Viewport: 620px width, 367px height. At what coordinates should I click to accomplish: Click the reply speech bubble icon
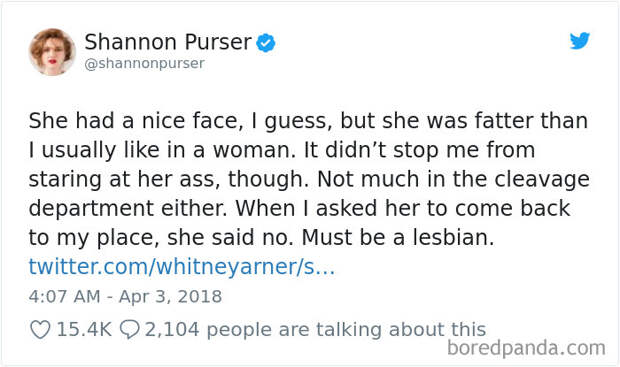pos(129,329)
